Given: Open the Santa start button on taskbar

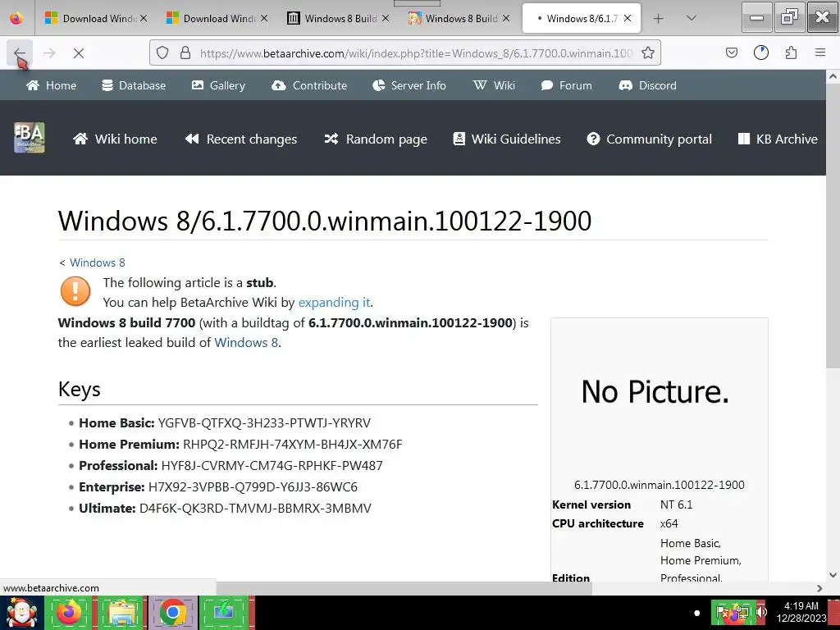Looking at the screenshot, I should pos(21,612).
